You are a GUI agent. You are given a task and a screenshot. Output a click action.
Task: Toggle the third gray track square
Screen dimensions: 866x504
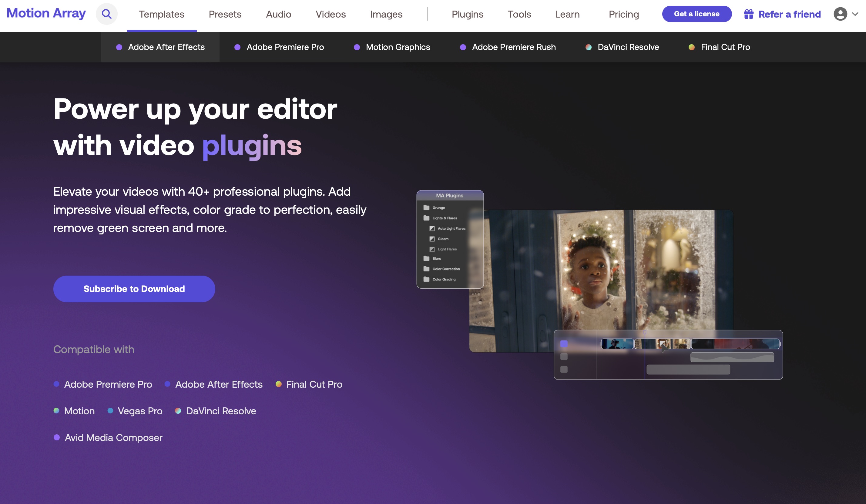[x=564, y=369]
